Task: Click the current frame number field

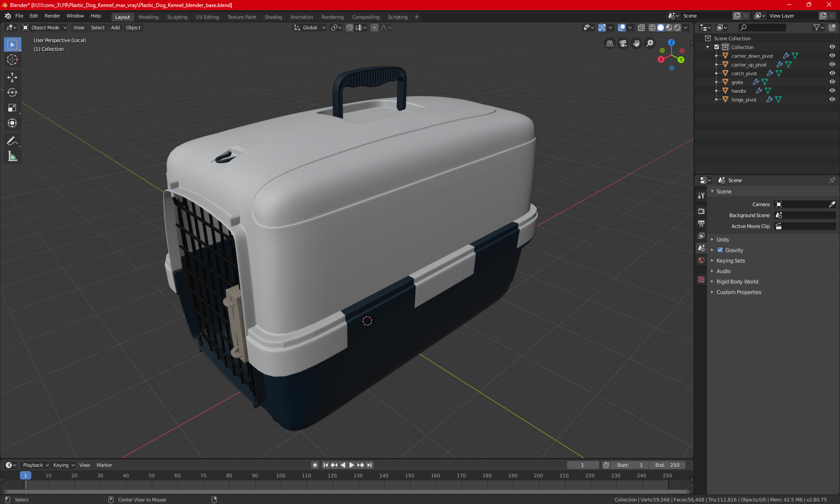Action: pyautogui.click(x=582, y=465)
